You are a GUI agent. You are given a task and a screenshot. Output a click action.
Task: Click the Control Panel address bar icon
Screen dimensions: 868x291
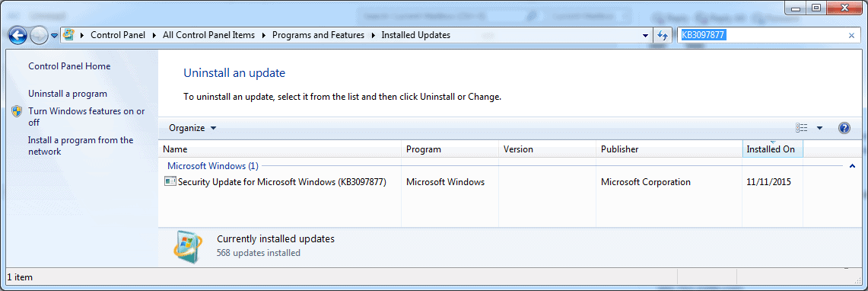(68, 35)
